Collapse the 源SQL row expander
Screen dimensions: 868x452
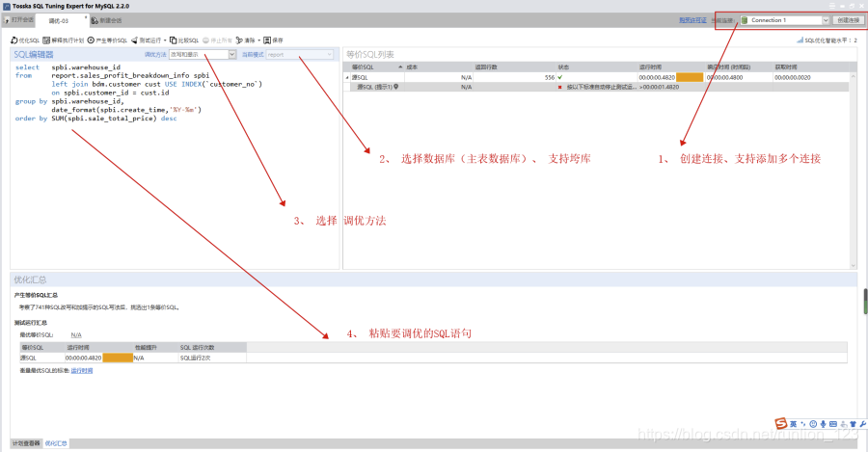pyautogui.click(x=347, y=77)
